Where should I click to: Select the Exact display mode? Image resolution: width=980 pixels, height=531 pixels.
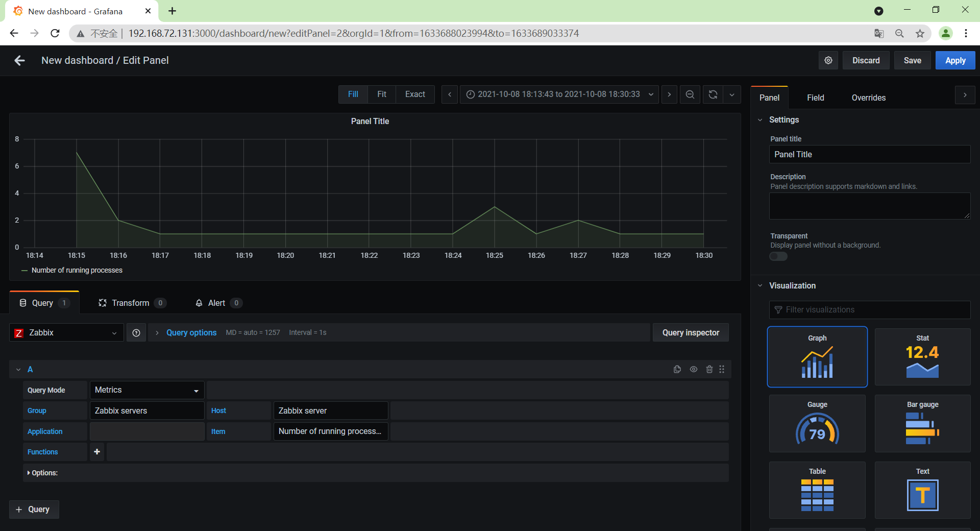(415, 94)
